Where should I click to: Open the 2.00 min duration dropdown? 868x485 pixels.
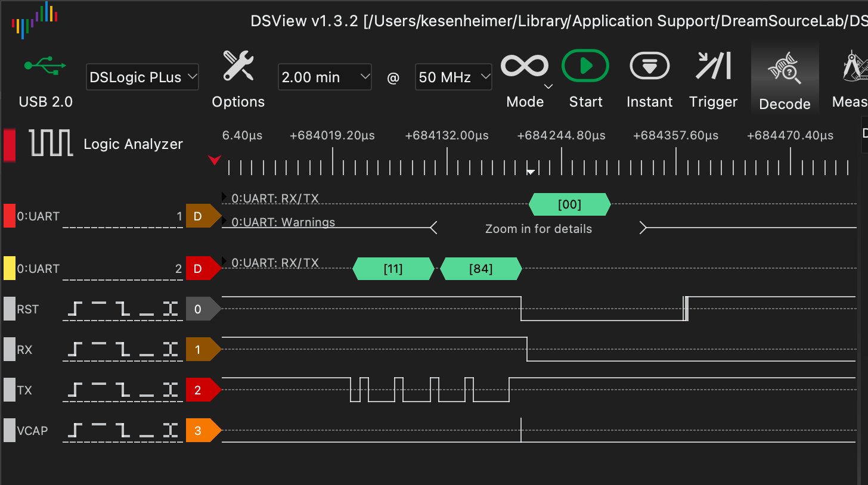[325, 77]
